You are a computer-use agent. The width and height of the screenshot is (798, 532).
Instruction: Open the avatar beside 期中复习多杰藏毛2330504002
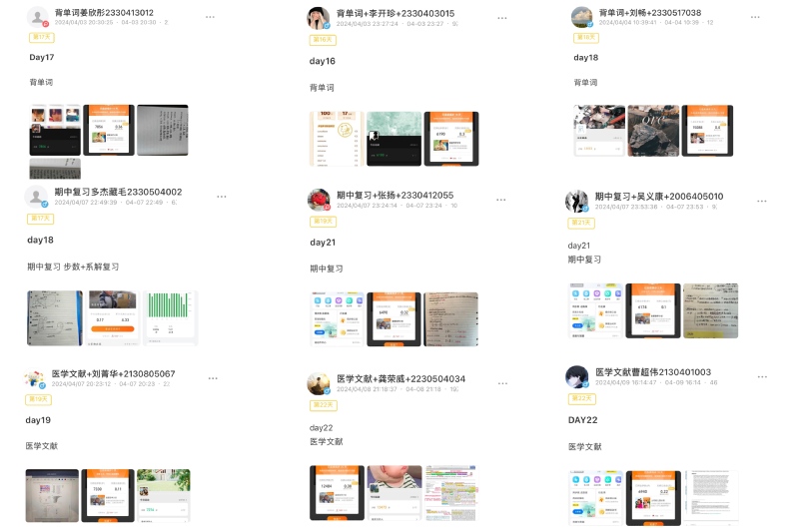coord(38,197)
